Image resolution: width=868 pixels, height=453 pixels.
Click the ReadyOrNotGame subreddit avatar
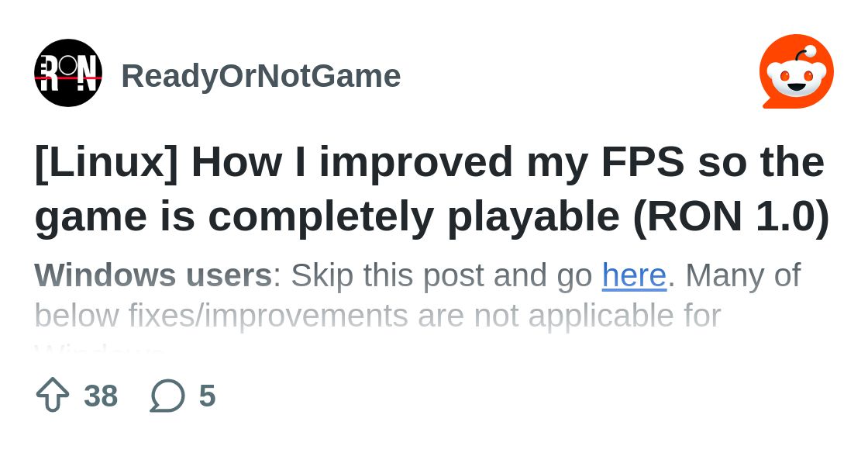[68, 74]
